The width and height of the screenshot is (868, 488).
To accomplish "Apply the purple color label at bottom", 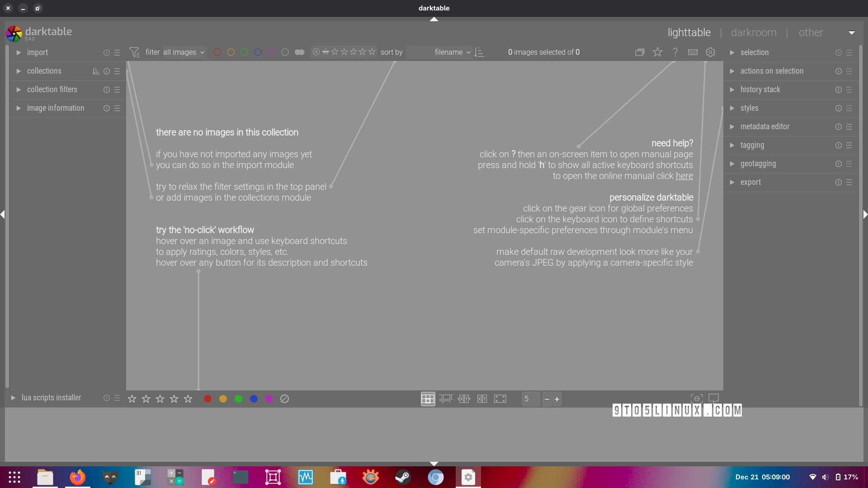I will tap(270, 399).
